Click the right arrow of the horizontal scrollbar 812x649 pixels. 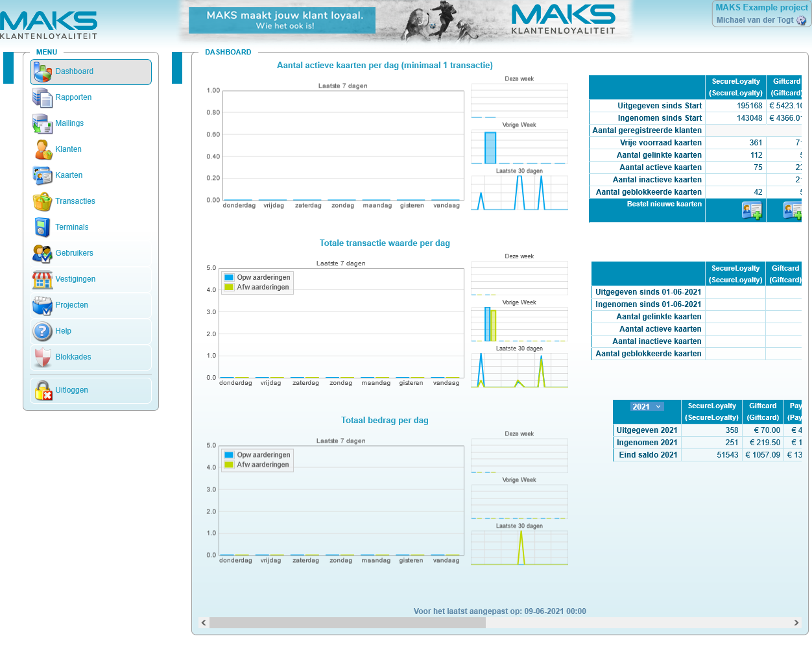tap(796, 623)
